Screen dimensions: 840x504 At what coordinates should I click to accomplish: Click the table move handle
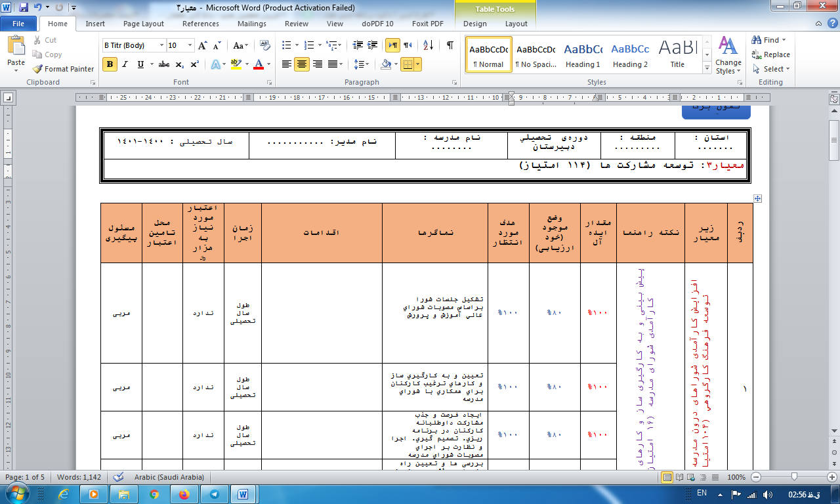pyautogui.click(x=757, y=198)
